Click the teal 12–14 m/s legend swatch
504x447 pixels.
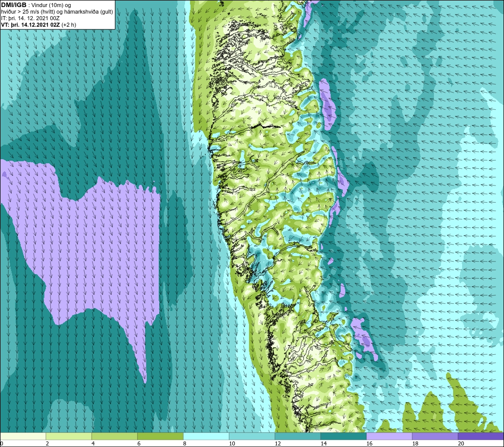click(x=298, y=436)
